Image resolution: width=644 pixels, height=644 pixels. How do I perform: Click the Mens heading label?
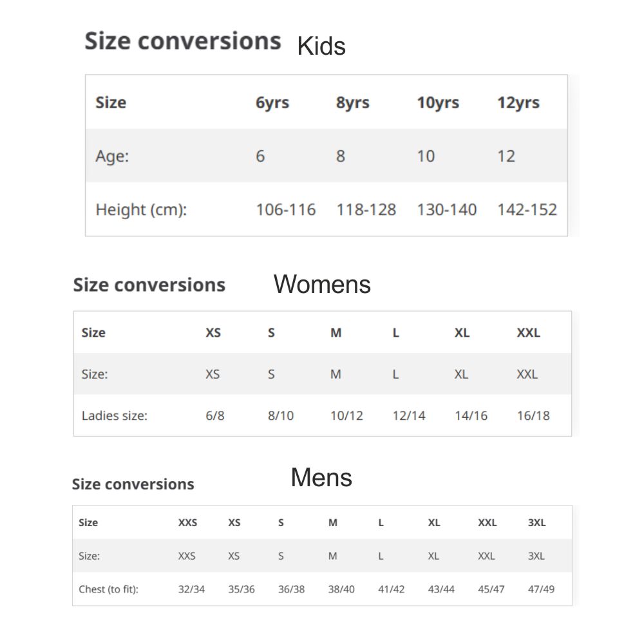pos(321,478)
